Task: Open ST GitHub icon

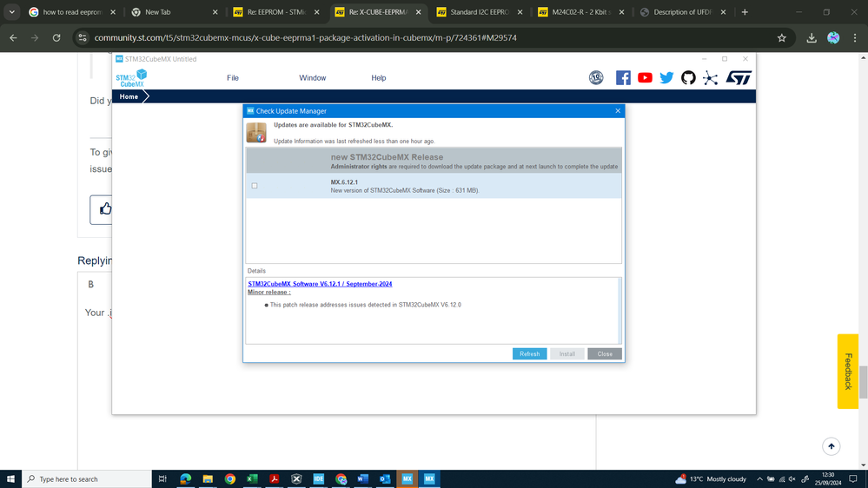Action: click(688, 78)
